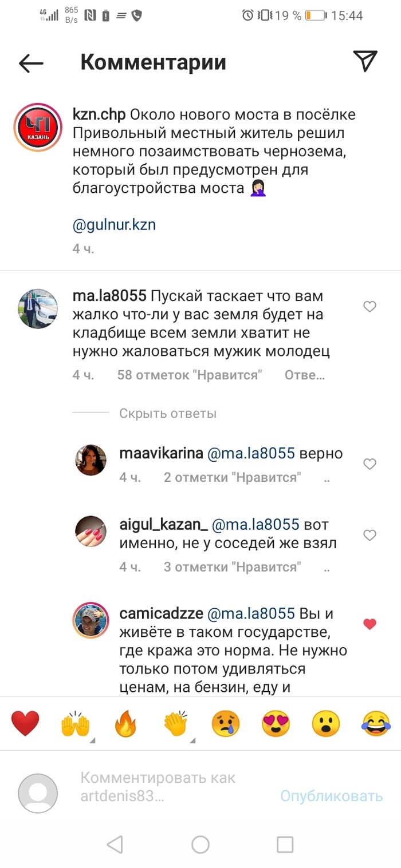View 58 отметок "Нравится" list

click(190, 375)
